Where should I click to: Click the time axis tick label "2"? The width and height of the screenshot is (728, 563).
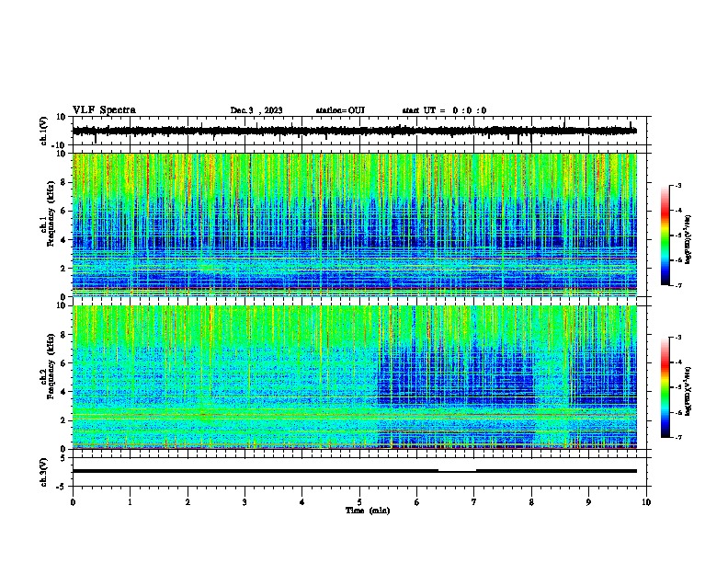pyautogui.click(x=188, y=502)
